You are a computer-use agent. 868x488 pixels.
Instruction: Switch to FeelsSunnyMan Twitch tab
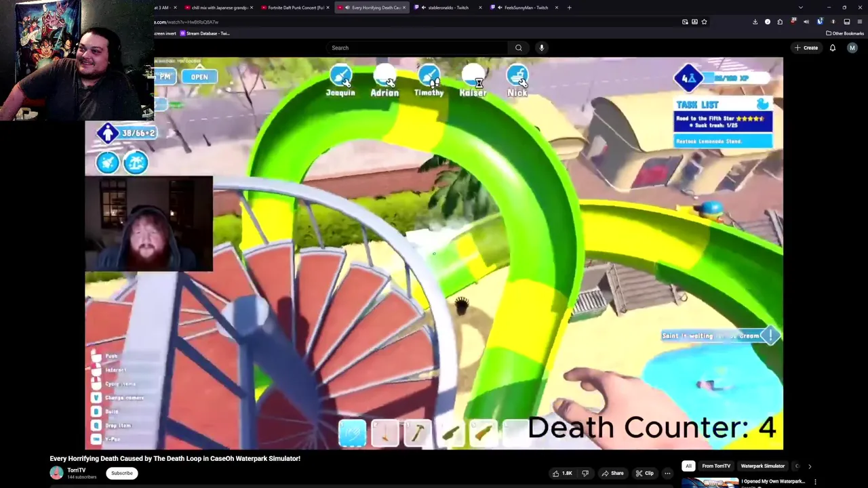tap(526, 7)
